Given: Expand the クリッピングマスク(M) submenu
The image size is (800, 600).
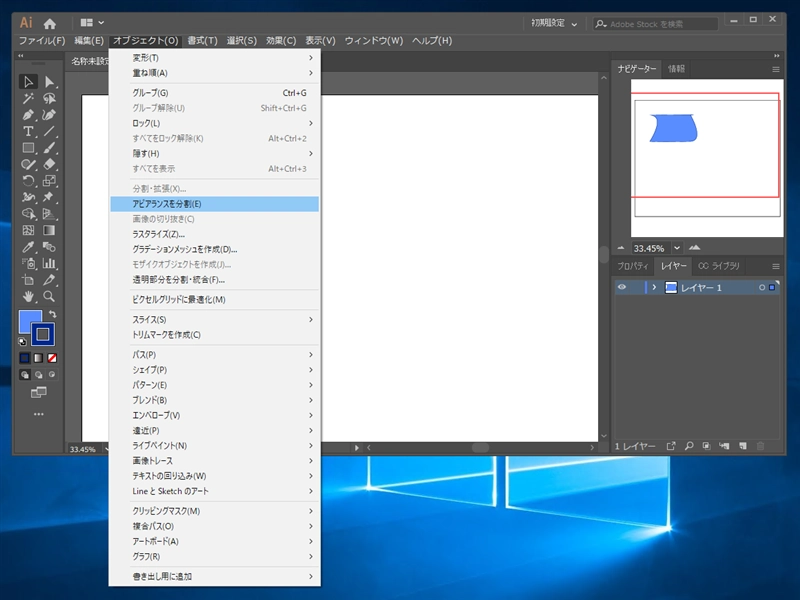Looking at the screenshot, I should [x=215, y=511].
